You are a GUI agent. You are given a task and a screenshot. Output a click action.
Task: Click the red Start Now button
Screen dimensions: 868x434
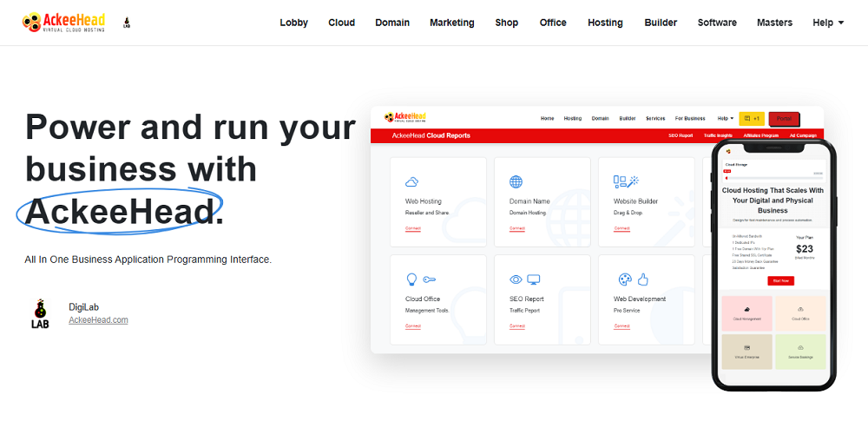[x=780, y=280]
